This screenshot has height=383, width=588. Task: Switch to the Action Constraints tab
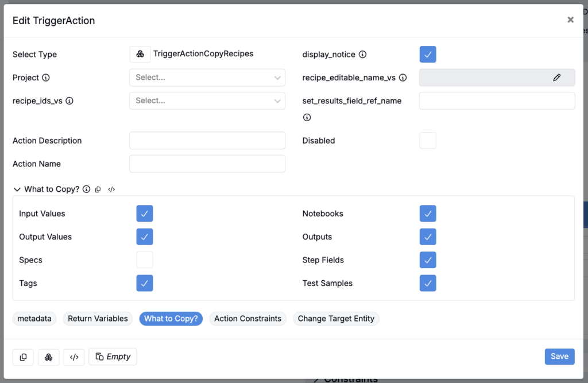click(247, 319)
